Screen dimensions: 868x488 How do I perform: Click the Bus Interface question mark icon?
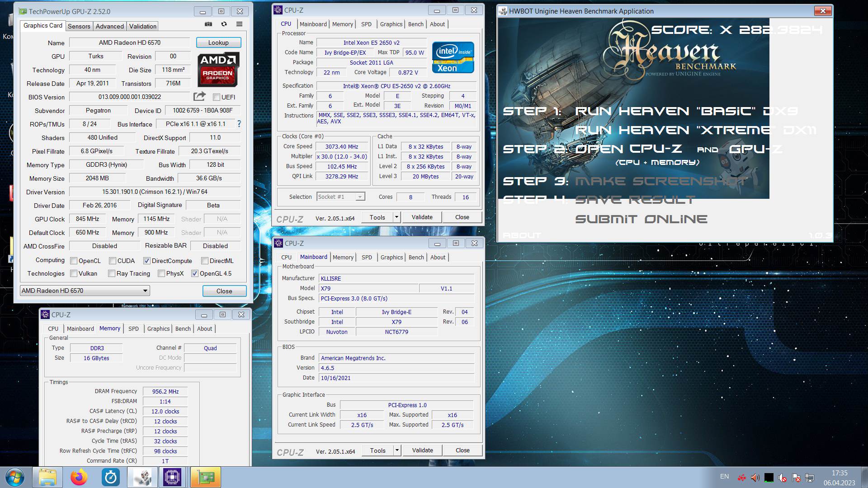coord(239,124)
